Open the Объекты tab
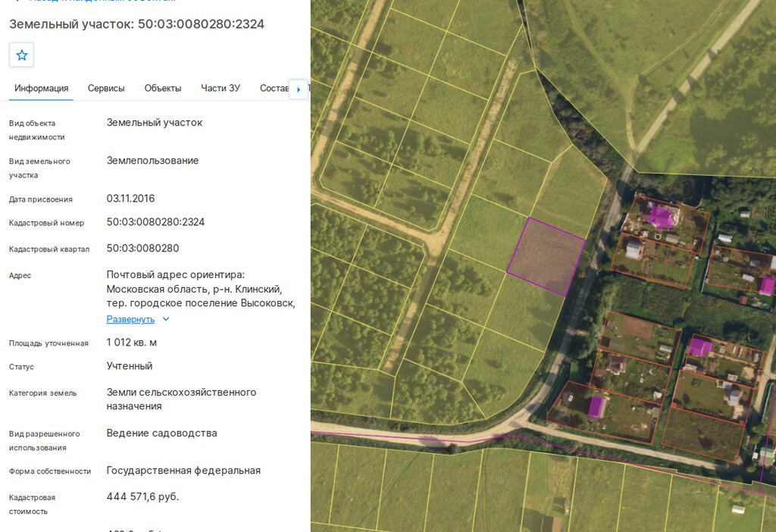 click(163, 88)
